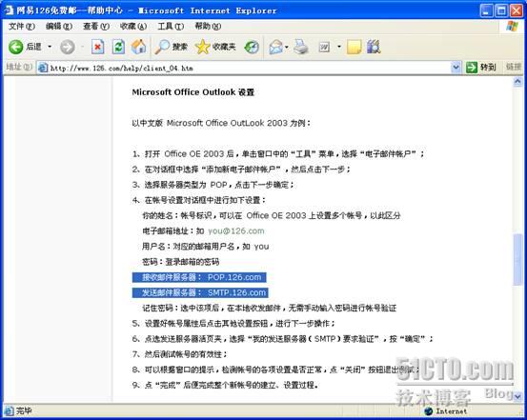Go to Home page via house icon

click(x=139, y=47)
